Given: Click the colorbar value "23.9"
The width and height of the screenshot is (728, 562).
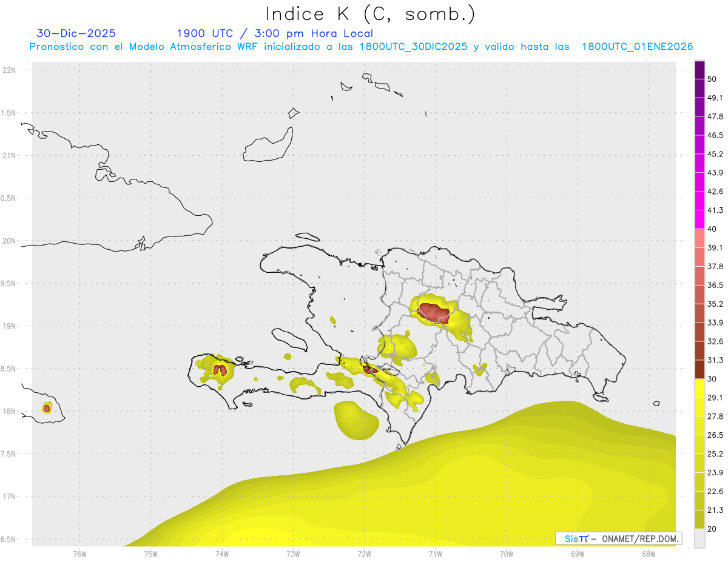Looking at the screenshot, I should (x=715, y=472).
